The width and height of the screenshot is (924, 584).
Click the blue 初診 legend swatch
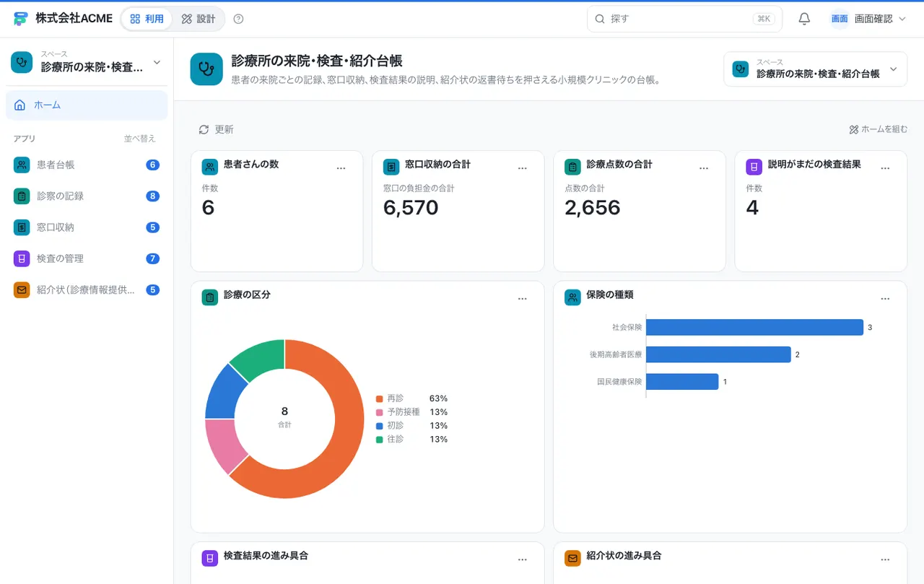coord(379,426)
